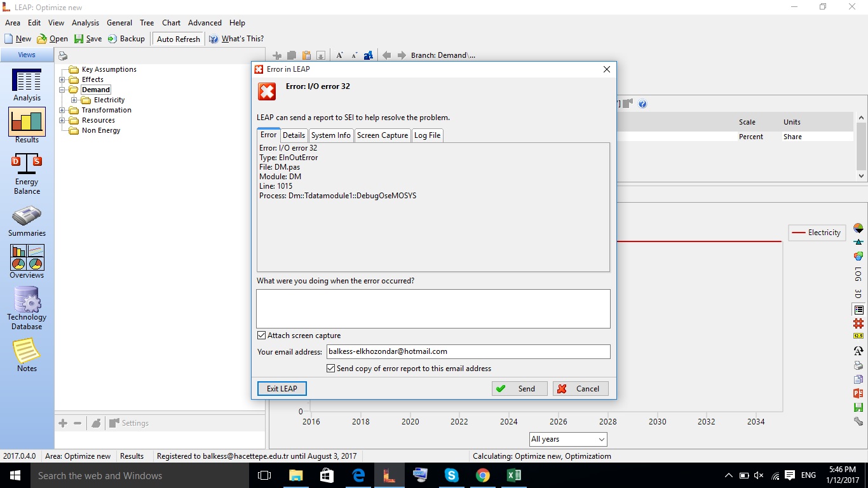Click the Send button
868x488 pixels.
click(519, 388)
